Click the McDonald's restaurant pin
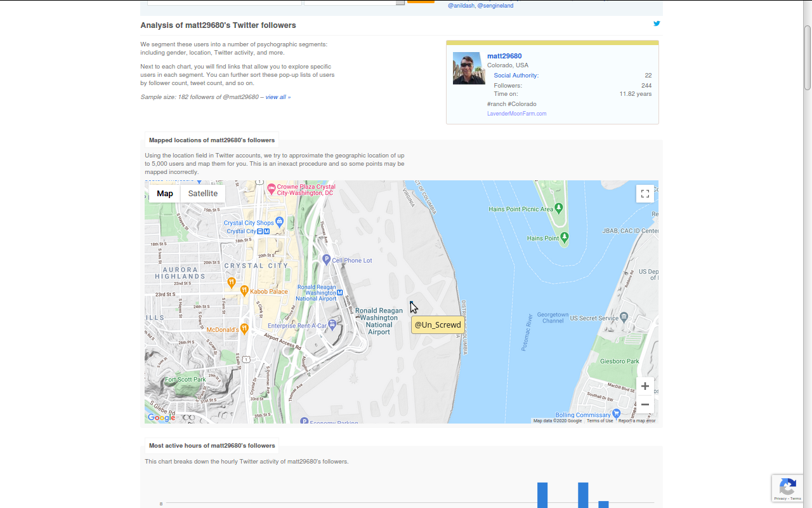The height and width of the screenshot is (508, 812). click(x=244, y=329)
